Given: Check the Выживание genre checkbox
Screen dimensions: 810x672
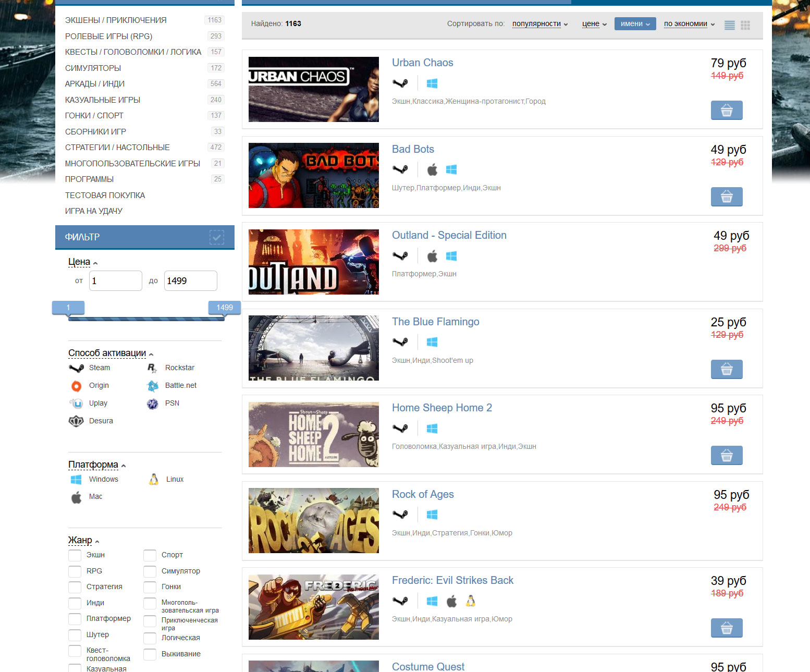Looking at the screenshot, I should pyautogui.click(x=150, y=654).
